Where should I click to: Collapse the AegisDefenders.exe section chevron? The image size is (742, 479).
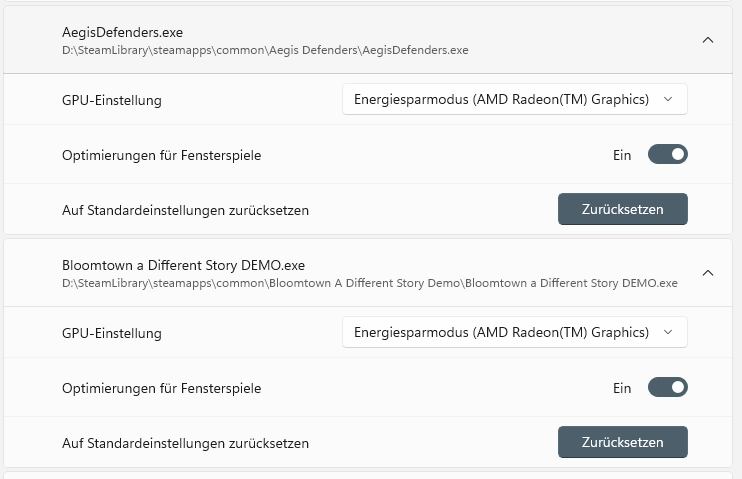708,40
